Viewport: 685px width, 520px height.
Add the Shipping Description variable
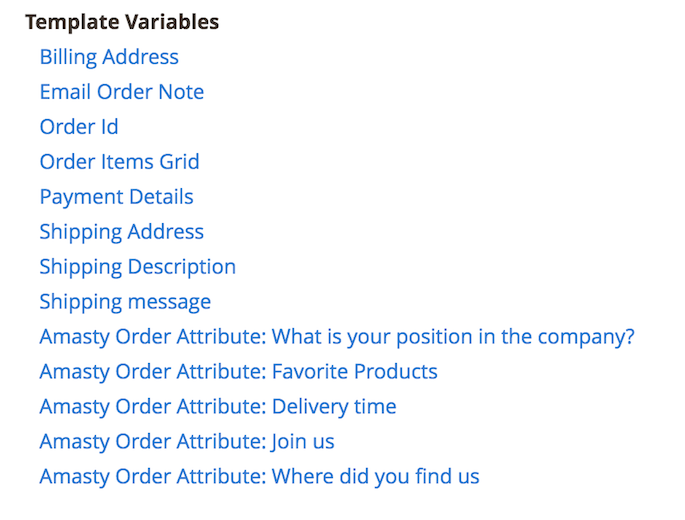137,267
